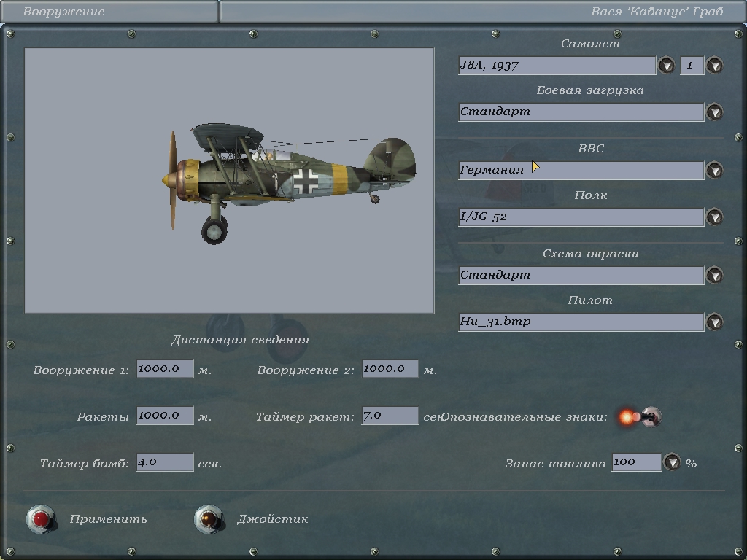Image resolution: width=747 pixels, height=560 pixels.
Task: Open the Полк I/JG 52 dropdown arrow
Action: 714,217
